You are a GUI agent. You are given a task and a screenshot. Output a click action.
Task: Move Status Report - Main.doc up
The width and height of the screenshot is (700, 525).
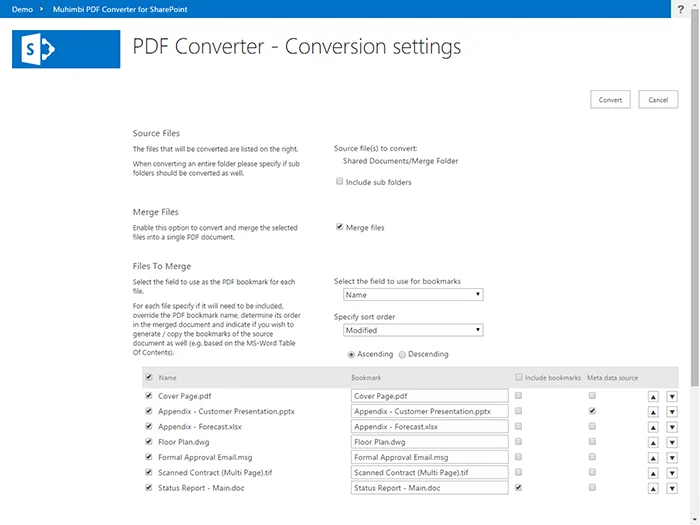[x=653, y=488]
